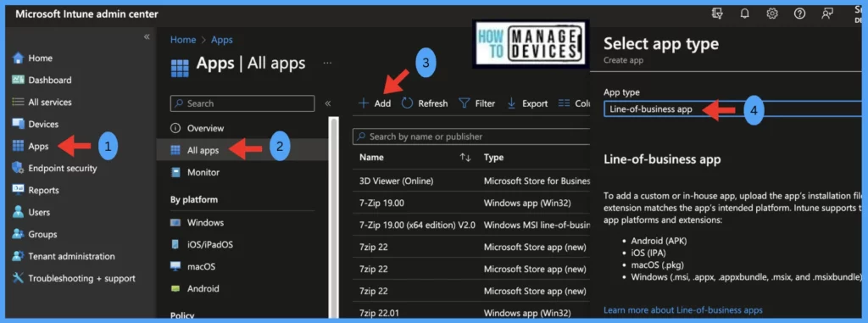
Task: Click the notifications bell icon
Action: (744, 14)
